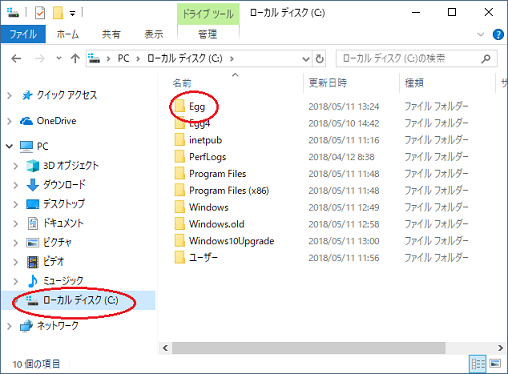The height and width of the screenshot is (374, 508).
Task: Select the inetpub folder icon
Action: click(x=180, y=140)
